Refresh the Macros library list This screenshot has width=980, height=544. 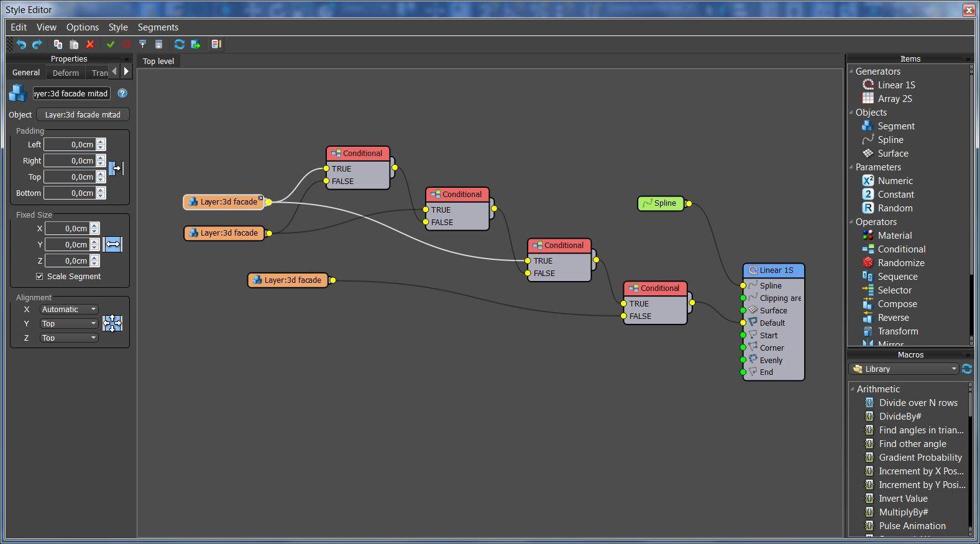(966, 369)
